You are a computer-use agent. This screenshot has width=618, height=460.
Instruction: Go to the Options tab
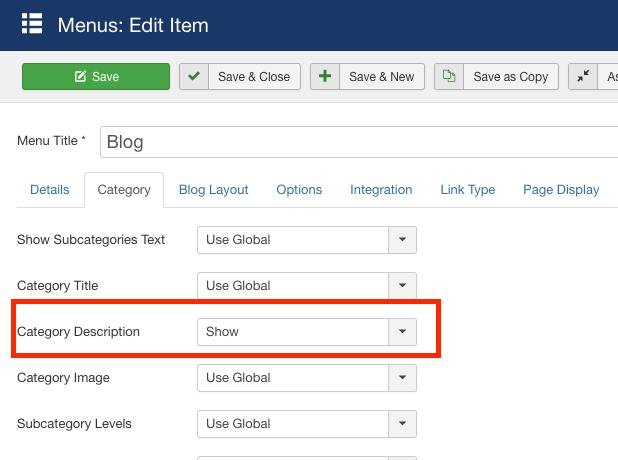[299, 190]
